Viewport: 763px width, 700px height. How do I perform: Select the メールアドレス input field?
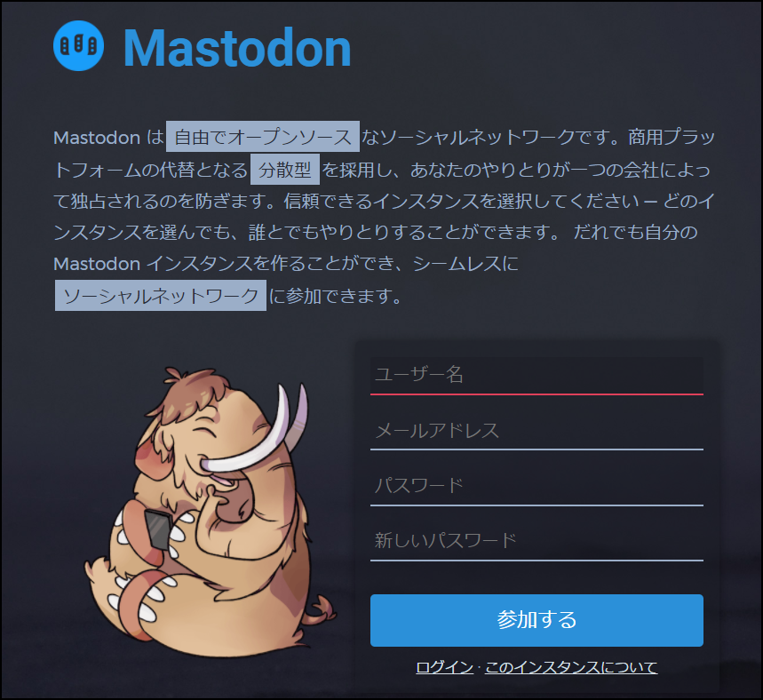click(536, 431)
